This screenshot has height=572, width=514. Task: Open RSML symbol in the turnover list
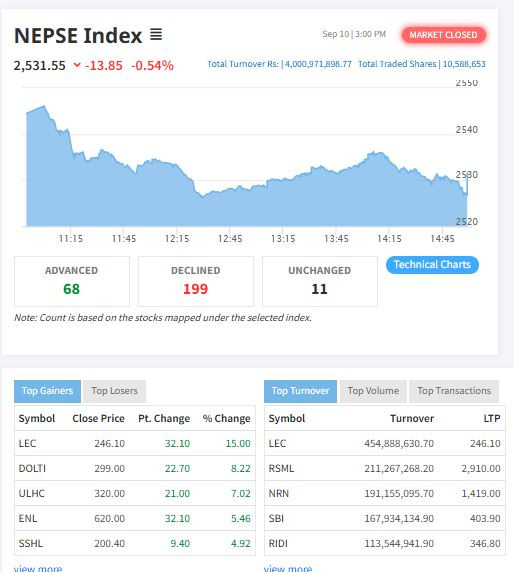click(x=281, y=468)
